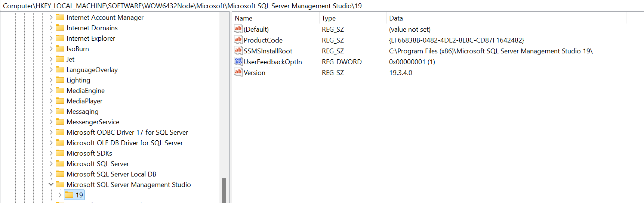Sort values by the Name column header
Image resolution: width=644 pixels, height=203 pixels.
tap(244, 18)
